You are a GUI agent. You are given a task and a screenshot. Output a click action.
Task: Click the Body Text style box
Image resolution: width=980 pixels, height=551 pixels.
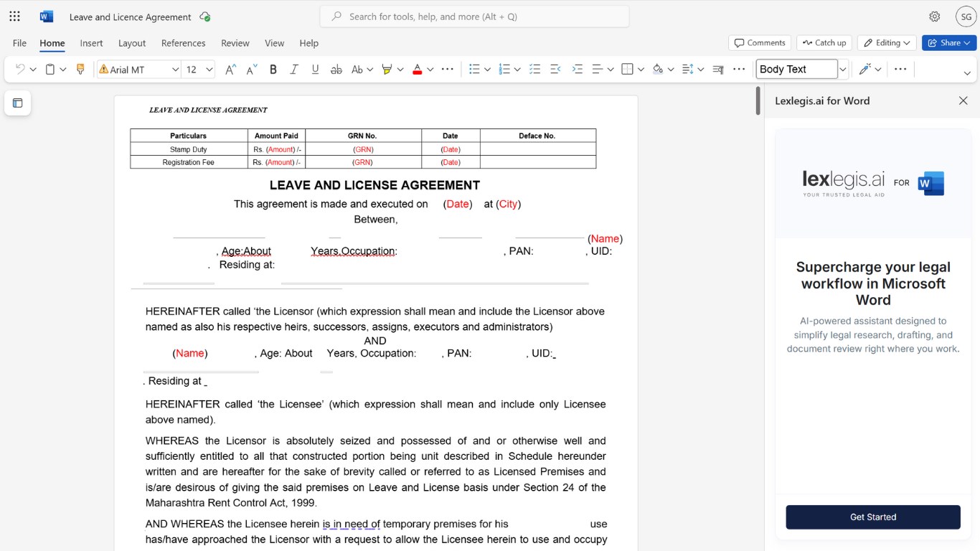796,70
